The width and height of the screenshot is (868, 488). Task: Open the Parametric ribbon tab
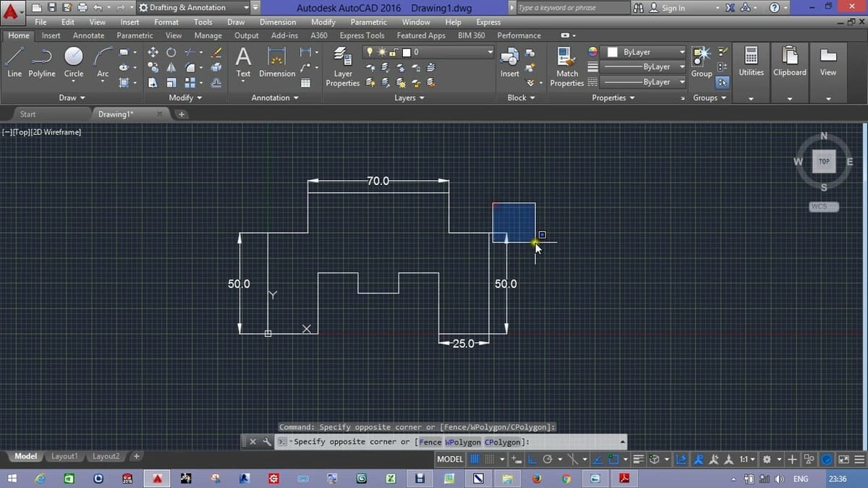(x=135, y=35)
